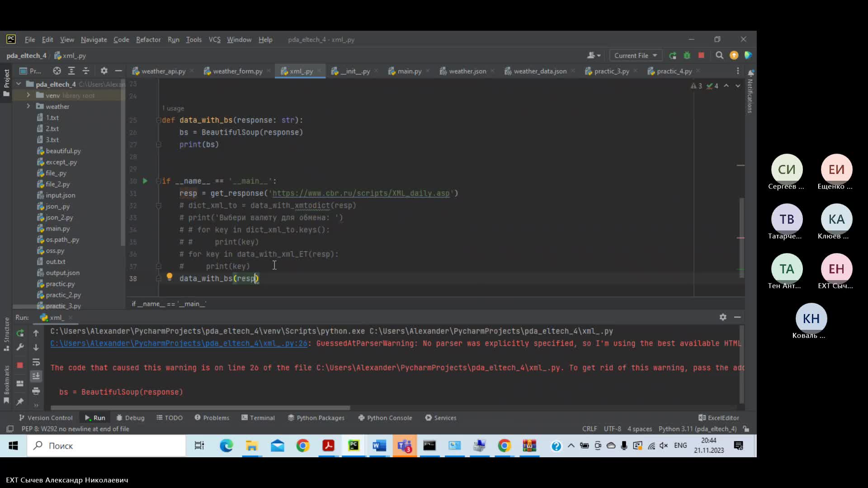This screenshot has width=868, height=488.
Task: Stop process with the Run panel's red square
Action: (20, 365)
